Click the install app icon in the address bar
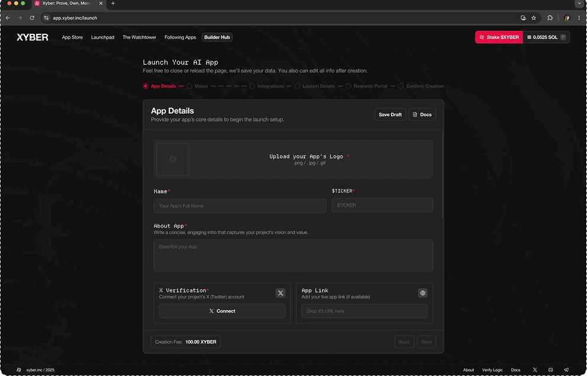The height and width of the screenshot is (376, 588). point(523,18)
